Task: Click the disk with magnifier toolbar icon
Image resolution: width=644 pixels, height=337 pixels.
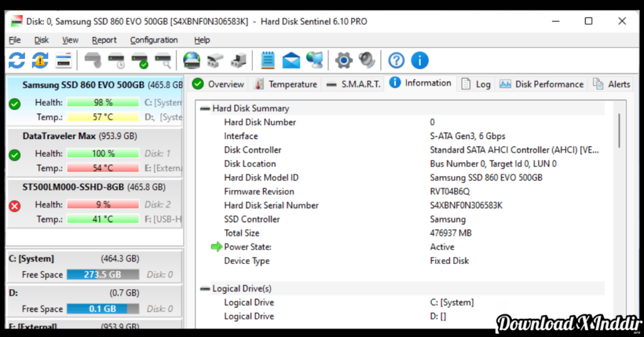Action: [163, 61]
